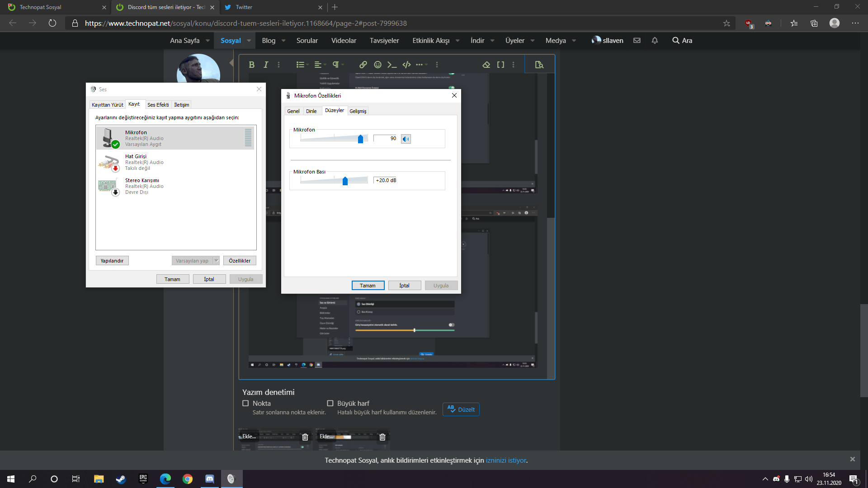Check the Büyük harf option
The height and width of the screenshot is (488, 868).
pos(330,403)
